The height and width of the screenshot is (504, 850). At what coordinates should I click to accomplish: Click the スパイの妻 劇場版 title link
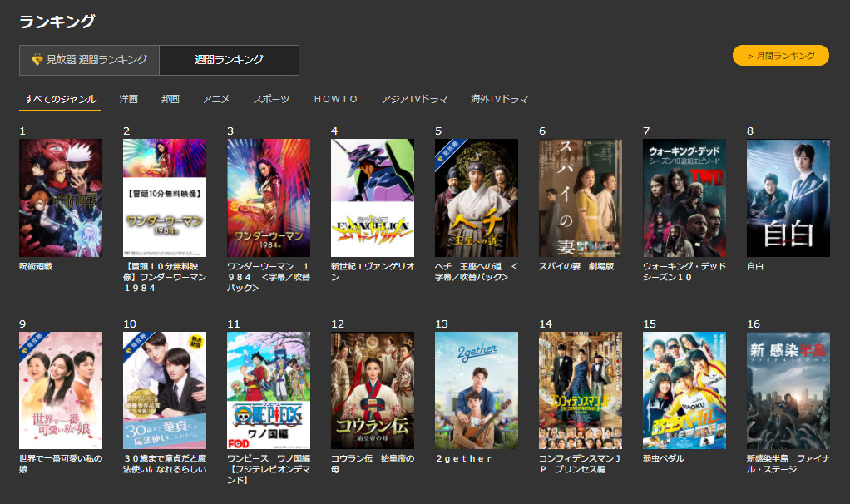pyautogui.click(x=576, y=266)
